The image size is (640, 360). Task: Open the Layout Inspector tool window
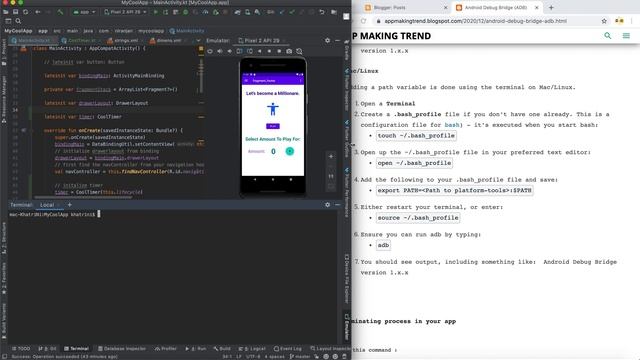coord(330,349)
